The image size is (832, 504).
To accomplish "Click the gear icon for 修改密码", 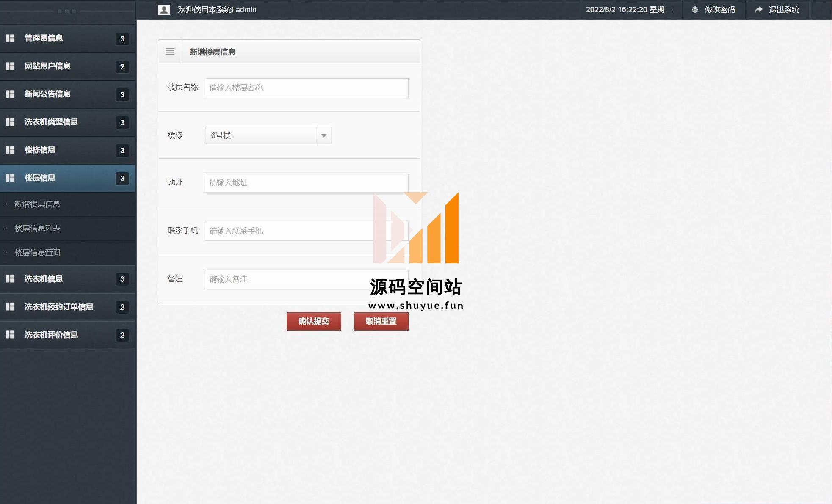I will [695, 10].
